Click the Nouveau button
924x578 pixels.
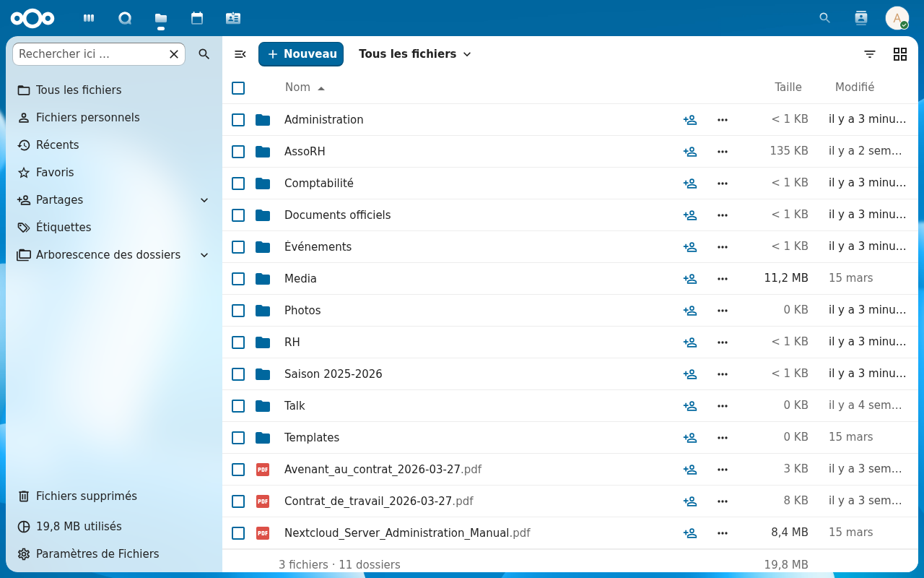pos(301,54)
